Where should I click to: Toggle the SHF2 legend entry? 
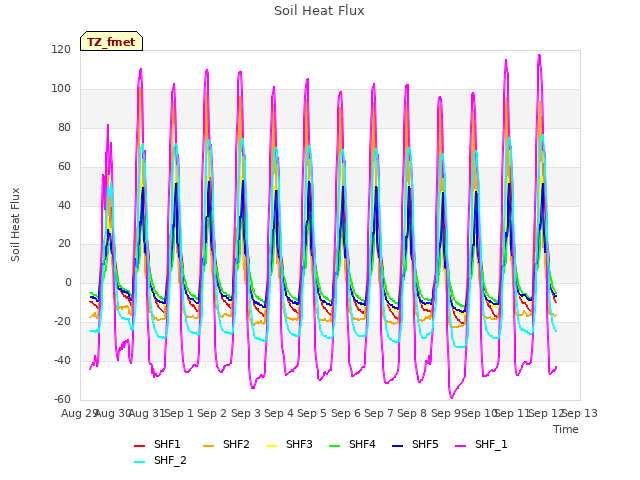pyautogui.click(x=226, y=444)
